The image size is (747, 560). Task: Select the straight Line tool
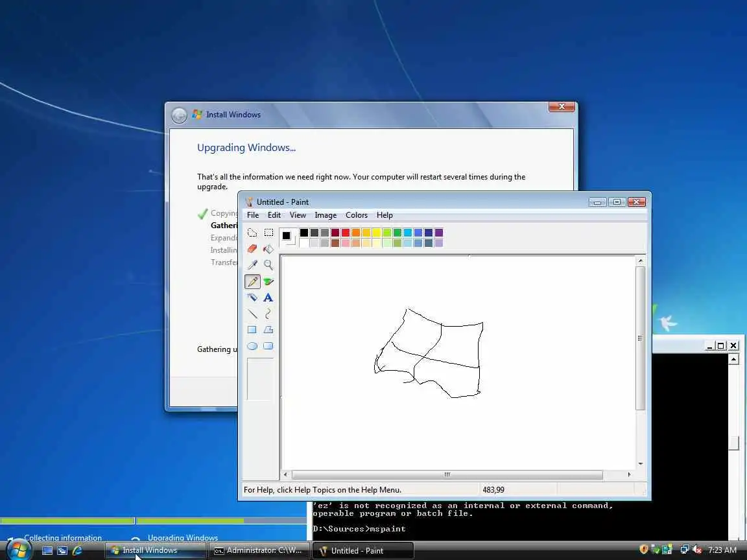(252, 314)
